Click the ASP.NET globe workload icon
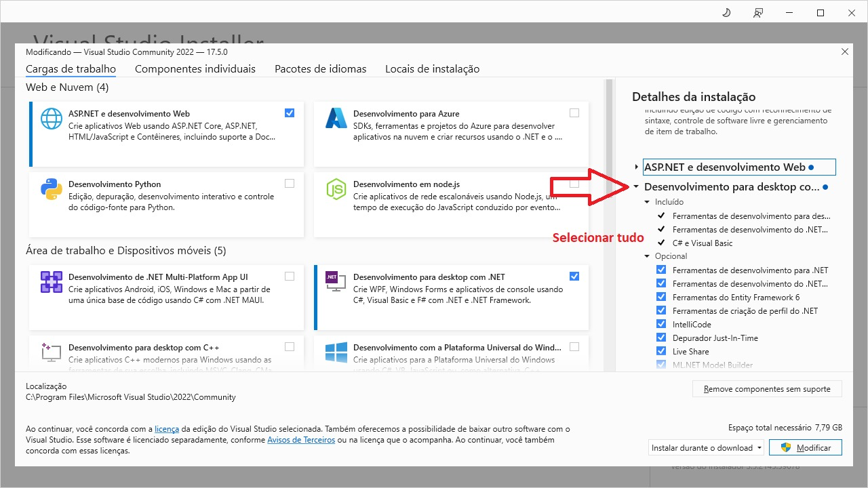Screen dimensions: 868x488 [52, 119]
